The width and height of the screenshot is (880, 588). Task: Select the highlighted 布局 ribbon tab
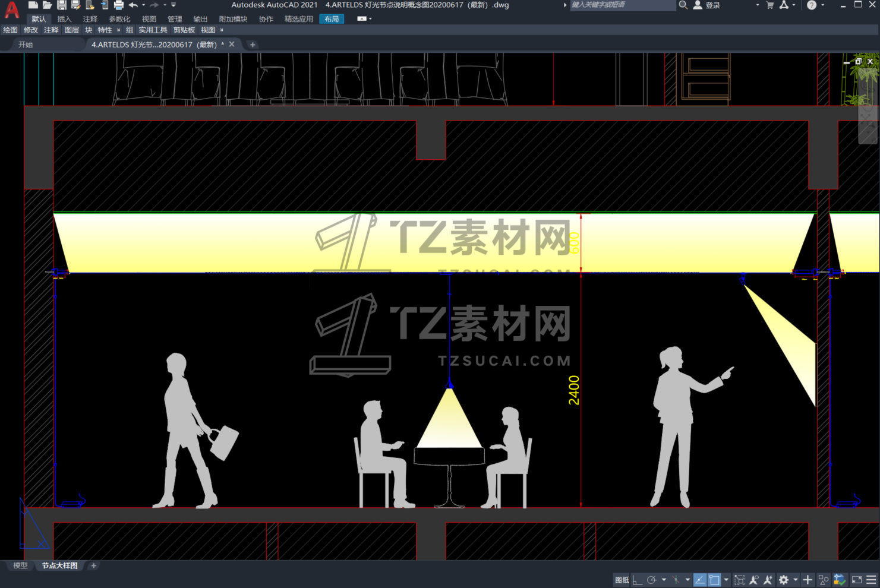click(332, 19)
